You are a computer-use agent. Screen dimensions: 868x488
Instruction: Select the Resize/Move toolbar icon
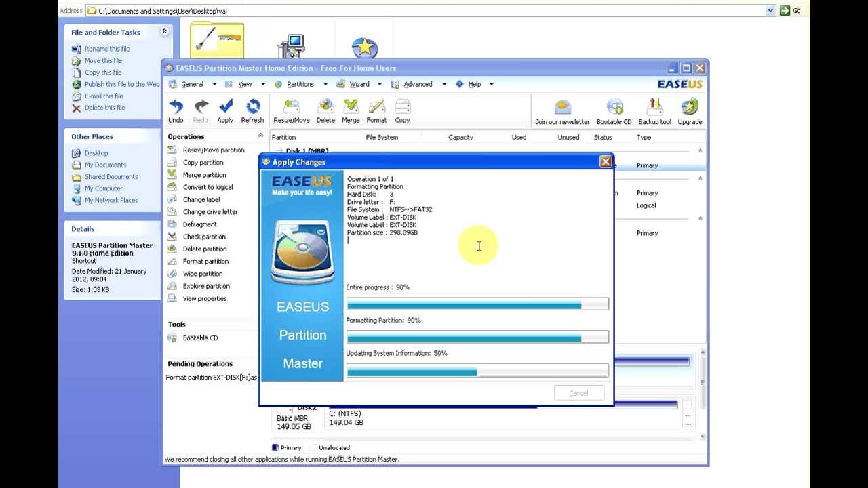292,107
